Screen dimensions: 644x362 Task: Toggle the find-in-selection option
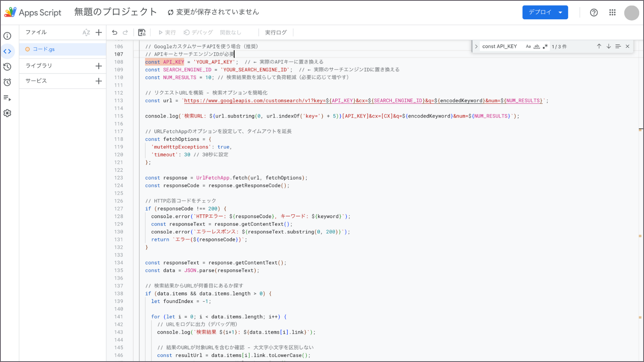pyautogui.click(x=618, y=46)
